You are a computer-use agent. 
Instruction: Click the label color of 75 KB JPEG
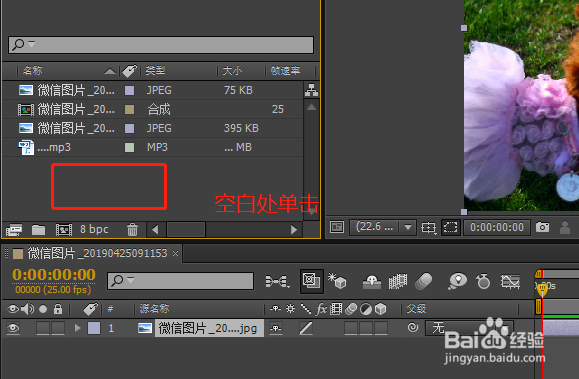130,90
